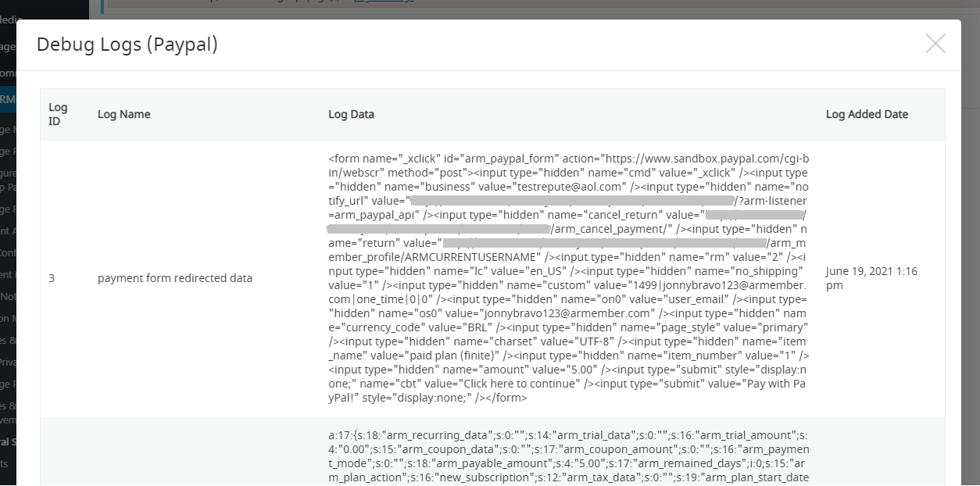This screenshot has width=980, height=486.
Task: Click the 'Debug Logs (Paypal)' dialog title
Action: (127, 45)
